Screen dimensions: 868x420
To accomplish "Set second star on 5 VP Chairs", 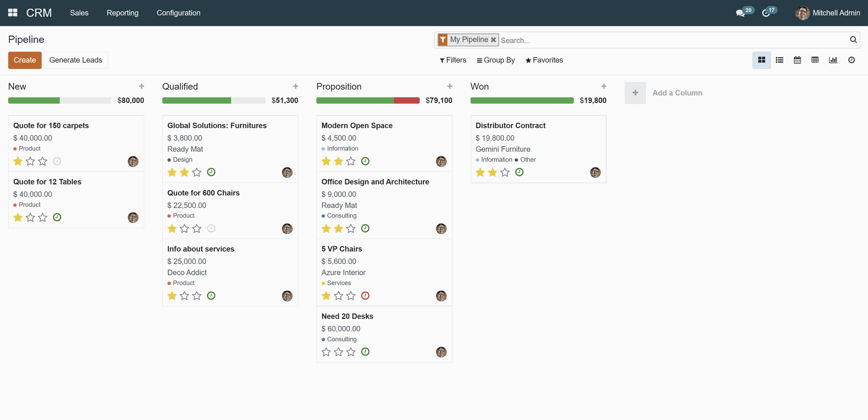I will (x=339, y=296).
